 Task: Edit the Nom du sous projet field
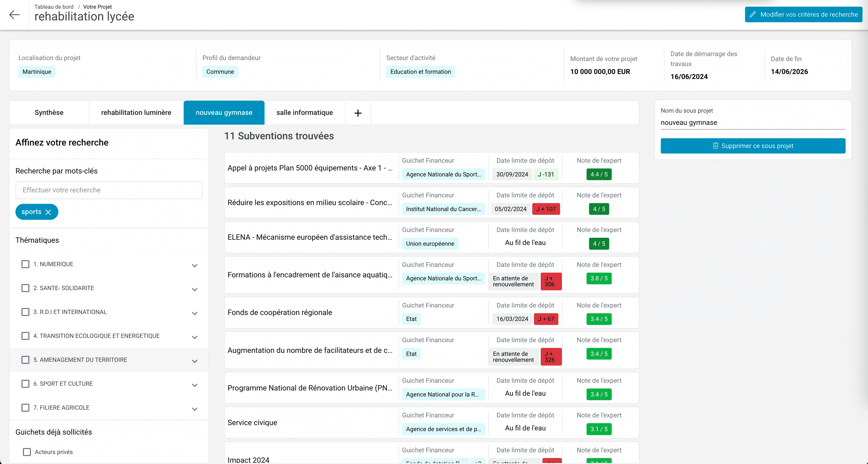(753, 123)
